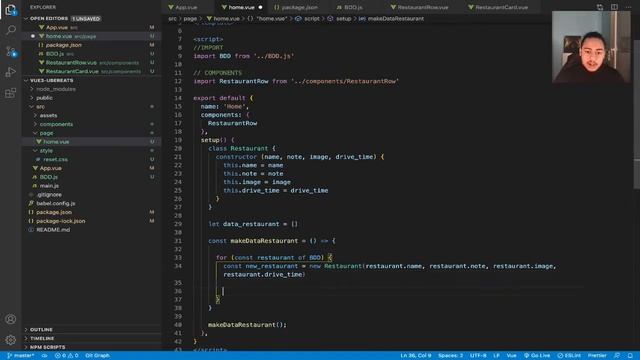Open the Search view icon
640x360 pixels.
(11, 30)
